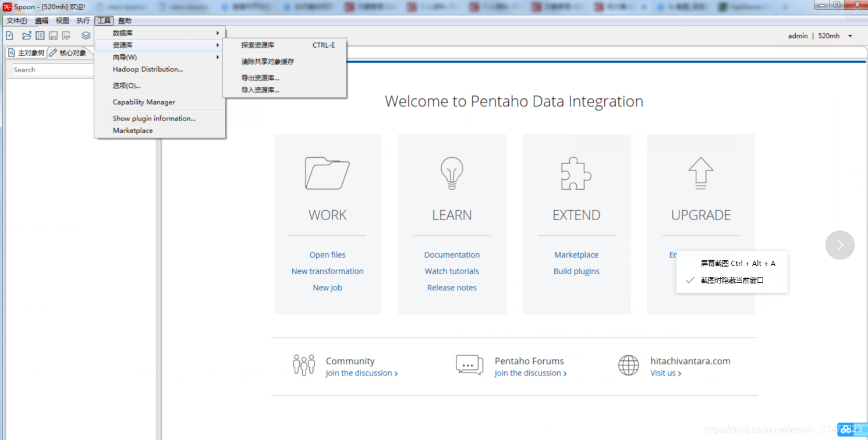Click the explore repository toolbar icon
The image size is (868, 440).
click(40, 36)
